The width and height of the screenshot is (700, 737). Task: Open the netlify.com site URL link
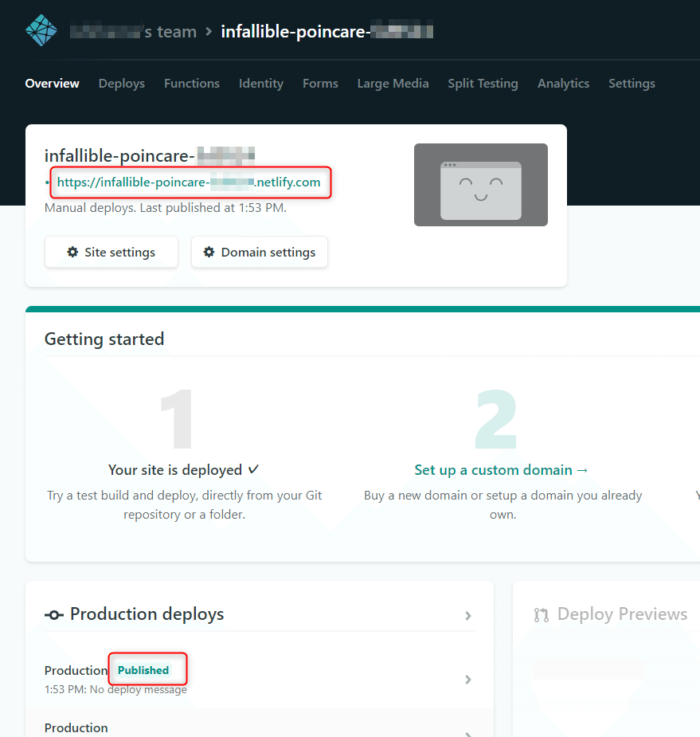(189, 182)
